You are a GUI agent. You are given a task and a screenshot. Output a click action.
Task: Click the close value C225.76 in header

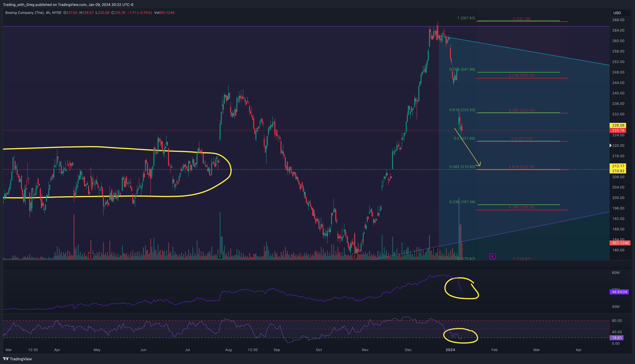(118, 13)
